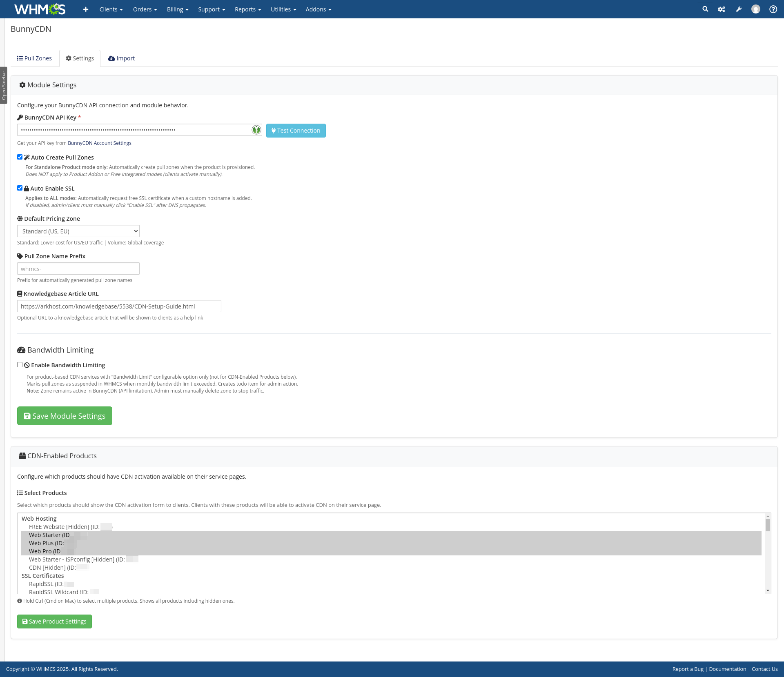Open the search magnifier icon
Viewport: 784px width, 677px height.
705,9
